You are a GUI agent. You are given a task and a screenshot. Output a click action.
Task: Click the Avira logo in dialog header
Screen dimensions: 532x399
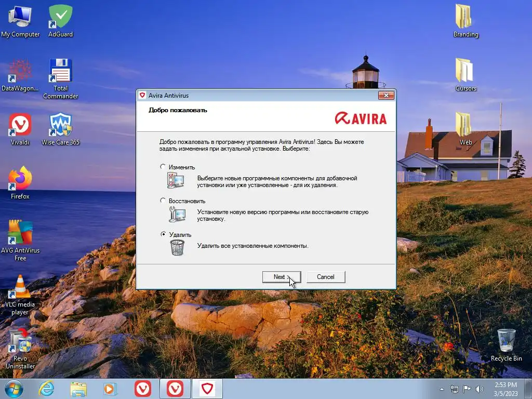361,118
